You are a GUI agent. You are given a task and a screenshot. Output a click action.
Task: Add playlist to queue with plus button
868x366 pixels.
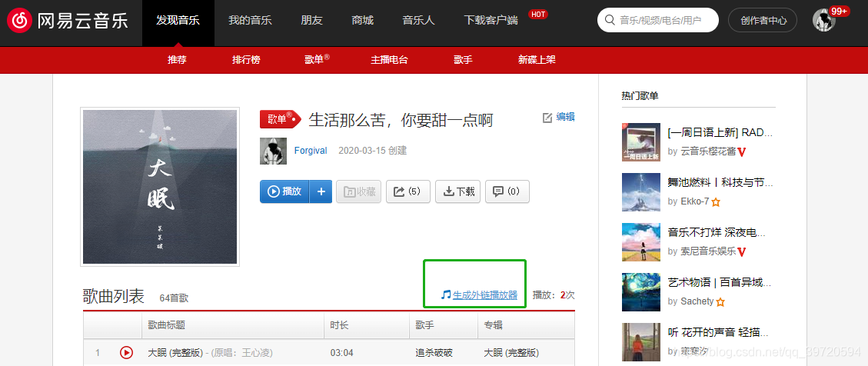tap(321, 191)
